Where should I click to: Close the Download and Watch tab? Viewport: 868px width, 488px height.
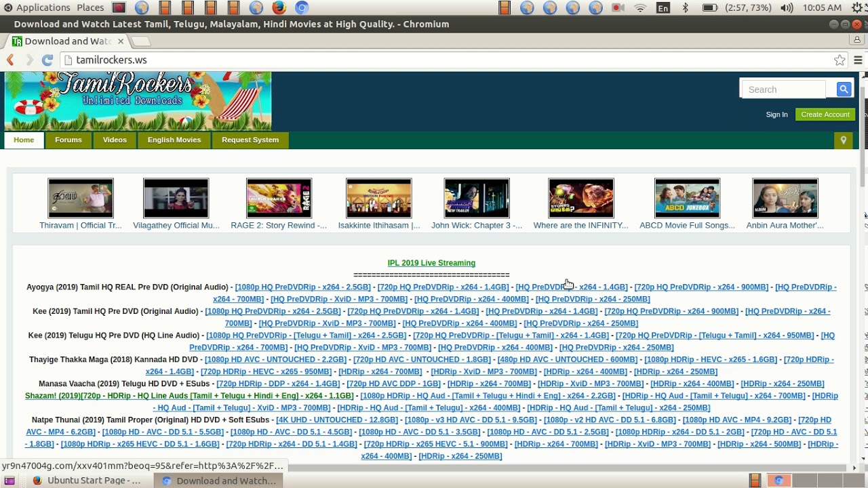121,41
